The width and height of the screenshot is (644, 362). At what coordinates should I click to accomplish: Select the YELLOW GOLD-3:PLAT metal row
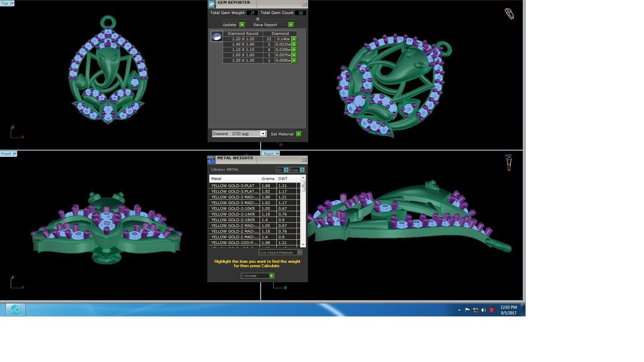[255, 186]
